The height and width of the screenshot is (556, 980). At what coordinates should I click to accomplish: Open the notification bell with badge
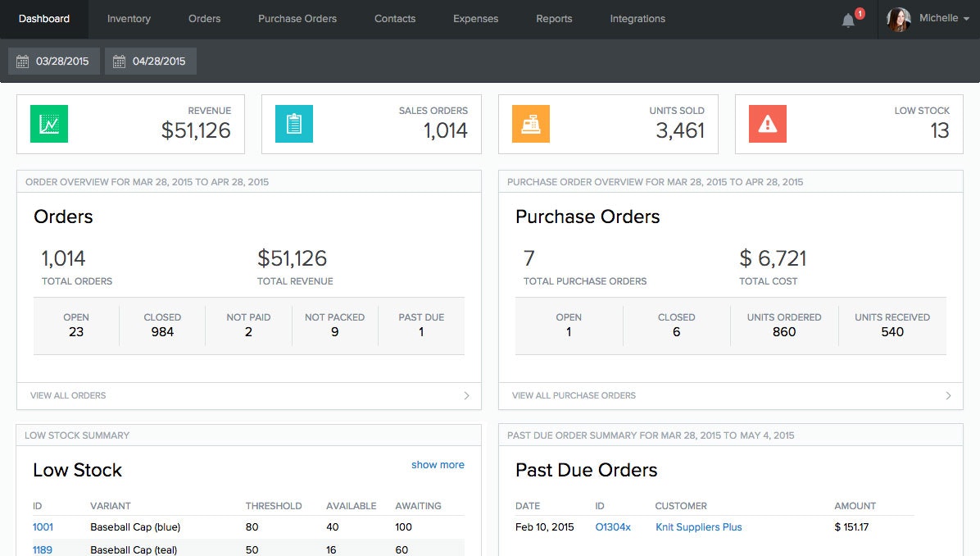click(x=848, y=20)
